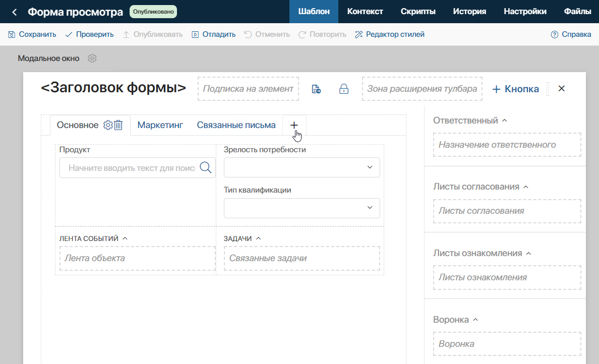Close the modal form with X

click(x=562, y=89)
